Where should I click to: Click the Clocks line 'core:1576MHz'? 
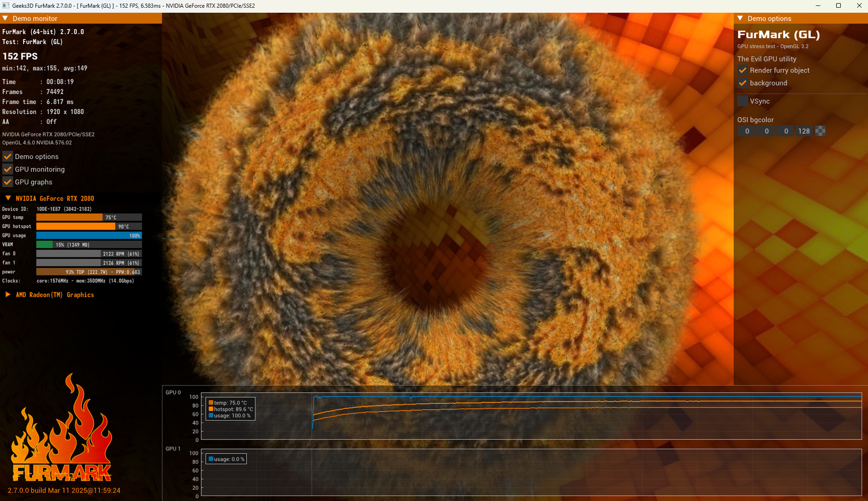86,281
